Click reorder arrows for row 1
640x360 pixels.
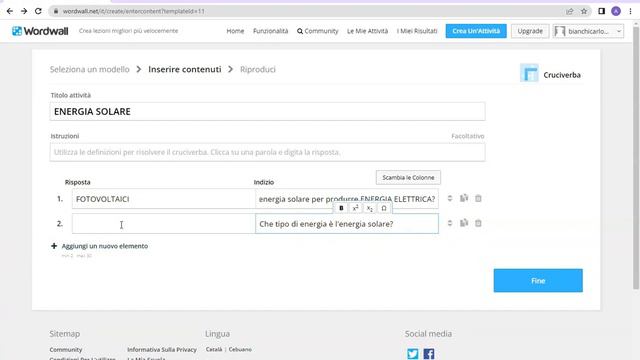coord(450,198)
